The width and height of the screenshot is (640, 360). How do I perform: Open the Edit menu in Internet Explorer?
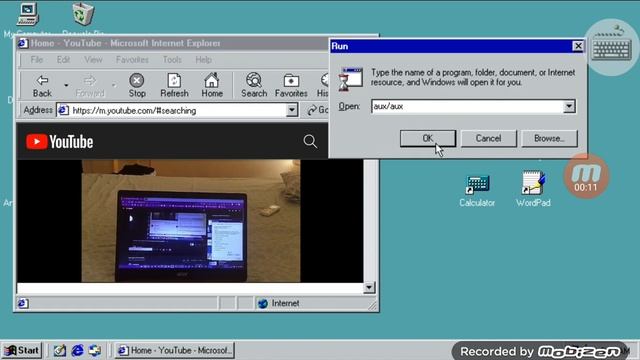(x=63, y=60)
